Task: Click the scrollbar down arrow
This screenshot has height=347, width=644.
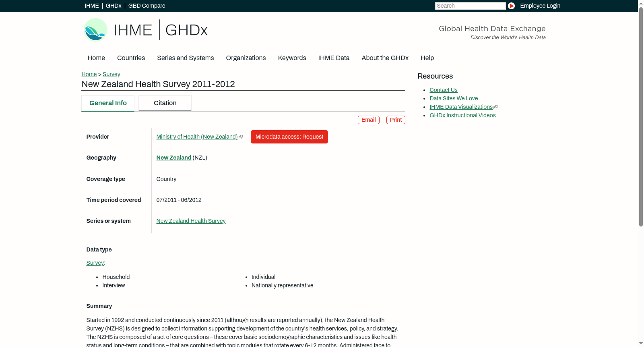Action: (x=641, y=343)
